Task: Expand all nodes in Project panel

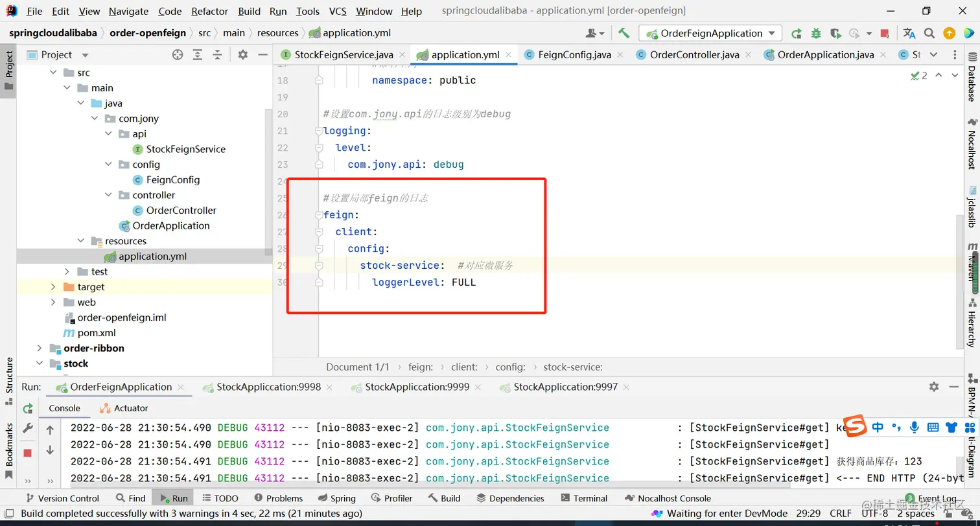Action: click(198, 55)
